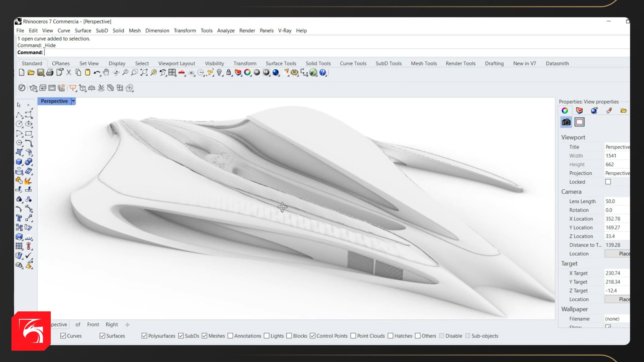This screenshot has width=644, height=362.
Task: Click the blue sphere box tool icon
Action: click(x=19, y=162)
